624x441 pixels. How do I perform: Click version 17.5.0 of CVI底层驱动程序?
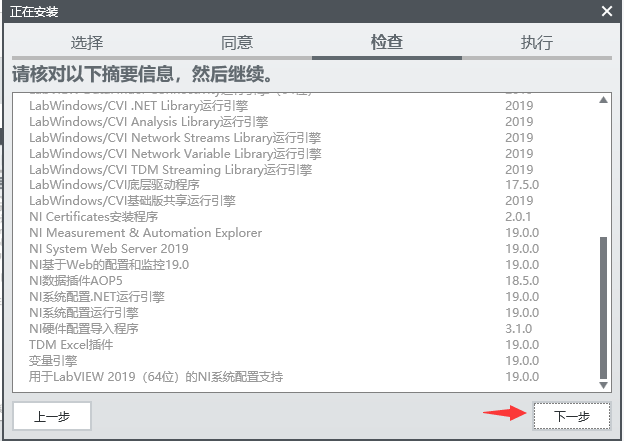click(522, 185)
